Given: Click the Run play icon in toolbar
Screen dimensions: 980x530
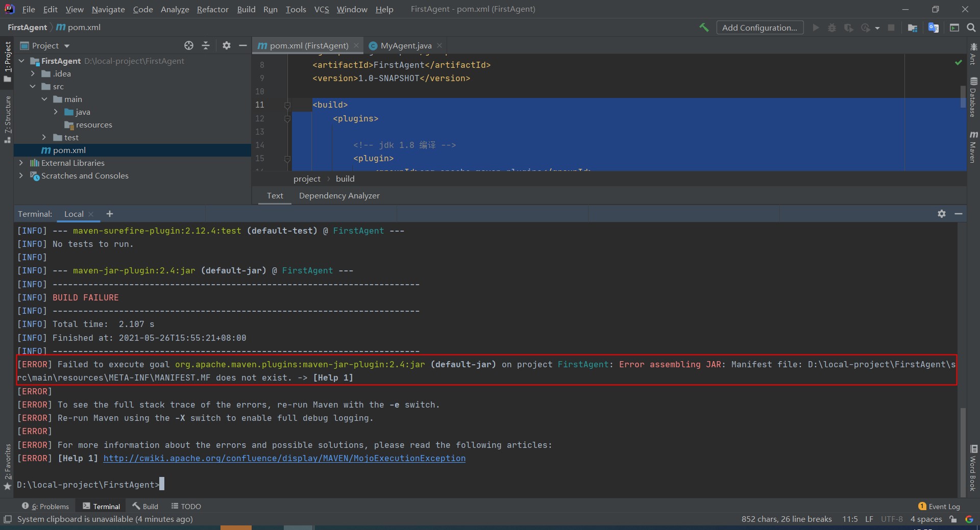Looking at the screenshot, I should pos(816,28).
